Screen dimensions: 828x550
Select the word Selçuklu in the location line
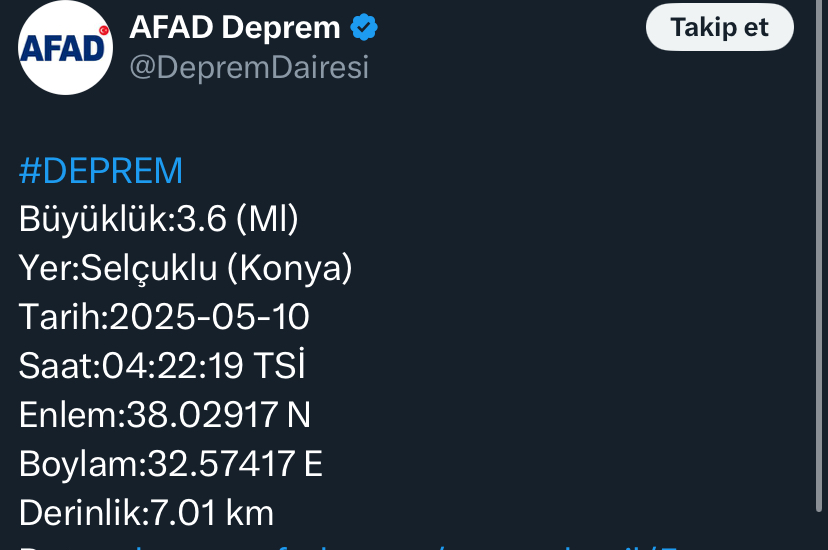tap(148, 268)
